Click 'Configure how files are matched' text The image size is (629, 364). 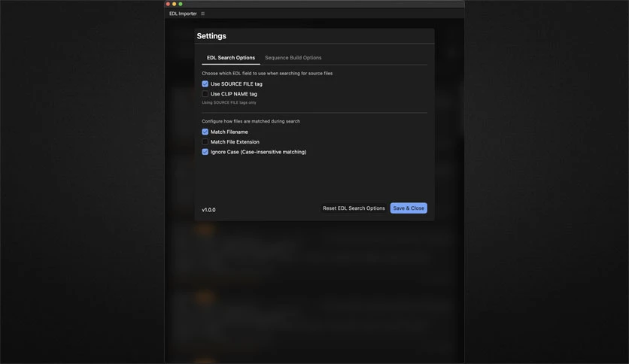tap(251, 121)
